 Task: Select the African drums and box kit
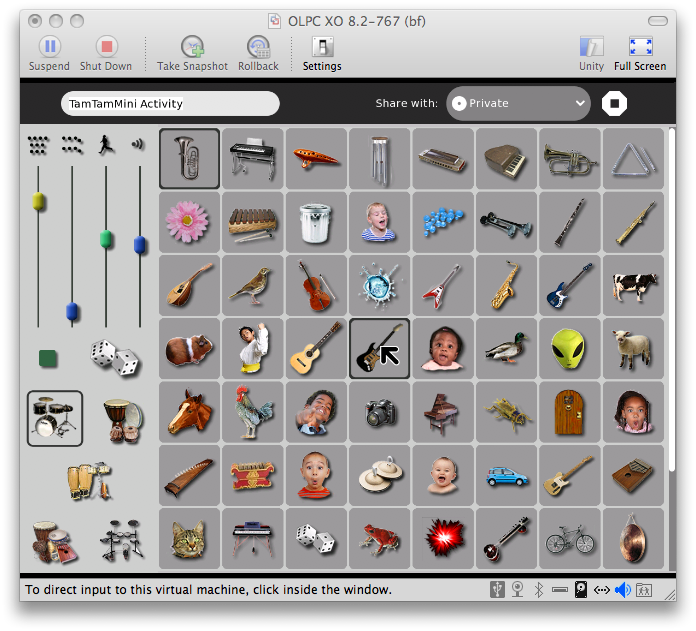pyautogui.click(x=54, y=542)
